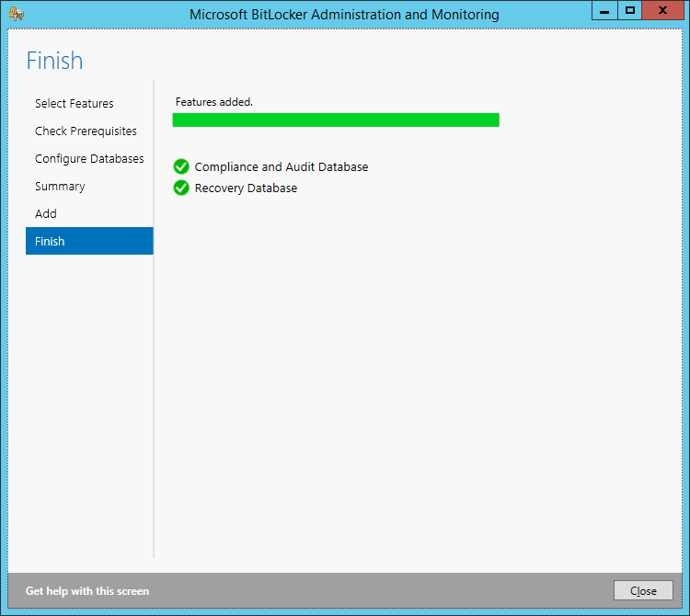Select the Add step in sidebar

[46, 213]
